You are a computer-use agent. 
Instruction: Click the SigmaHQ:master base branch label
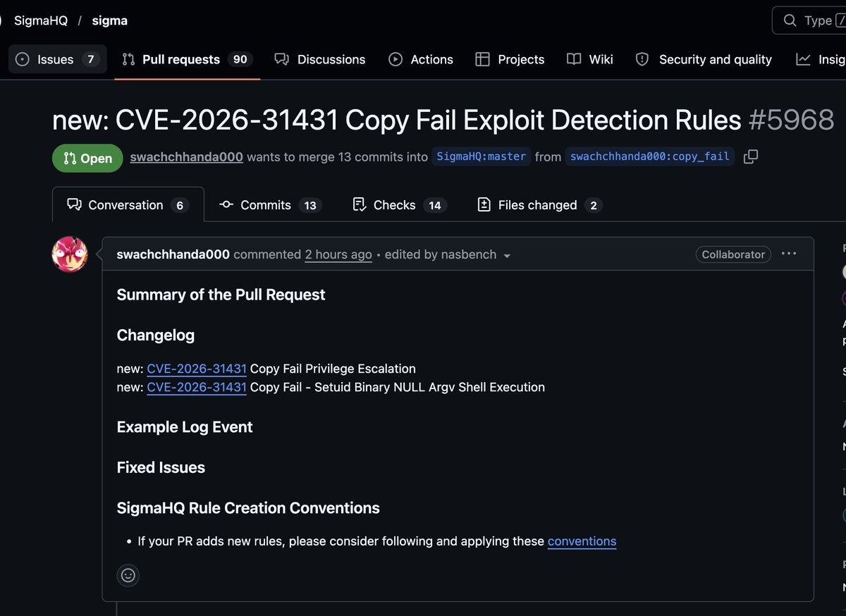[482, 156]
